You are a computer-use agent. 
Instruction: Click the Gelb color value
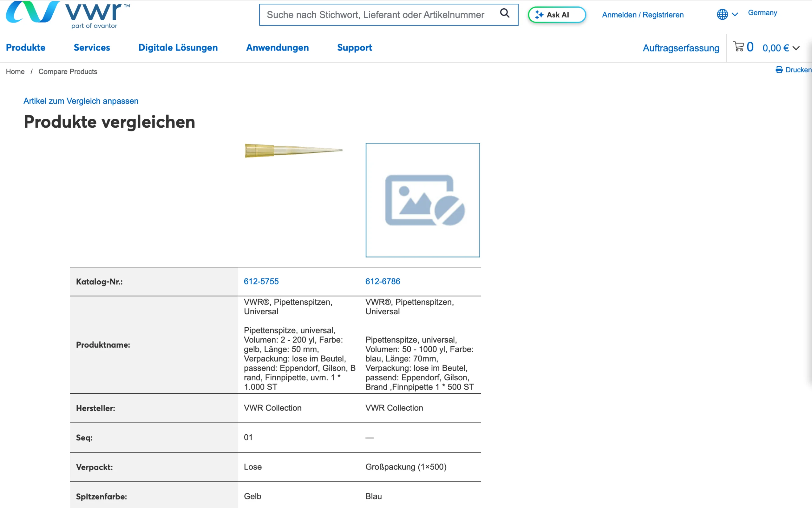[x=252, y=497]
